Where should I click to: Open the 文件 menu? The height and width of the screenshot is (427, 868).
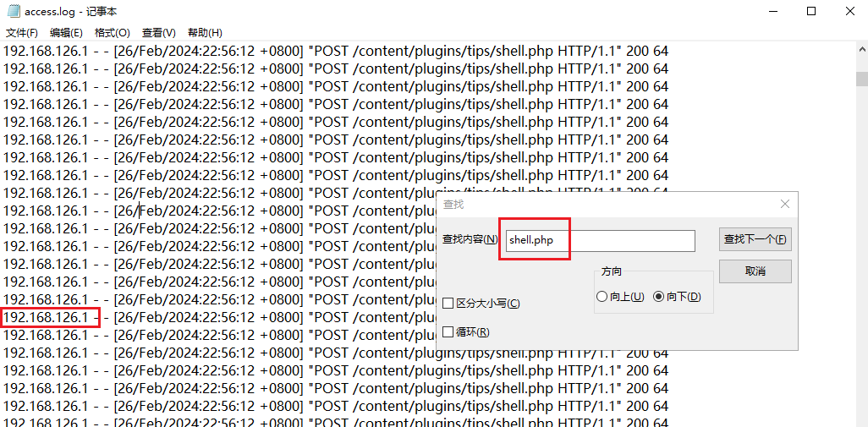(x=22, y=33)
